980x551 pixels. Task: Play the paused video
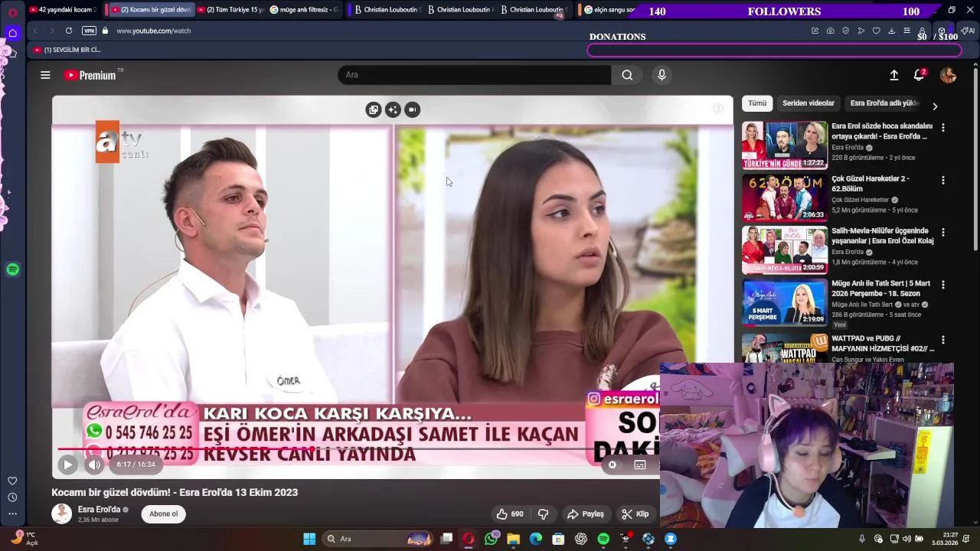point(67,465)
